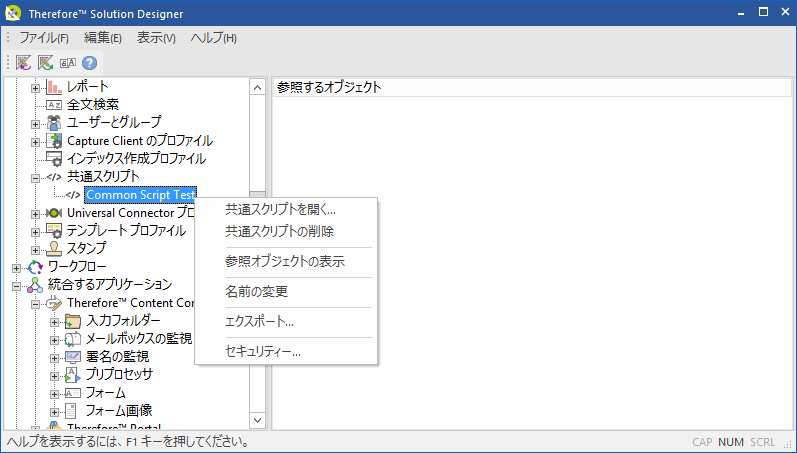Viewport: 797px width, 453px height.
Task: Choose エクスポート... from context menu
Action: tap(286, 322)
